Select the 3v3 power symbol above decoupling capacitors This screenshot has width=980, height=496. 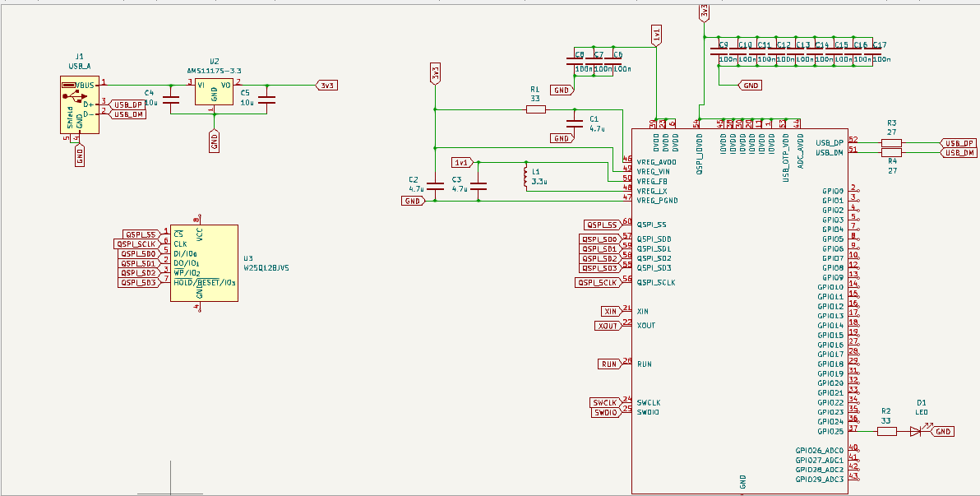(x=703, y=12)
